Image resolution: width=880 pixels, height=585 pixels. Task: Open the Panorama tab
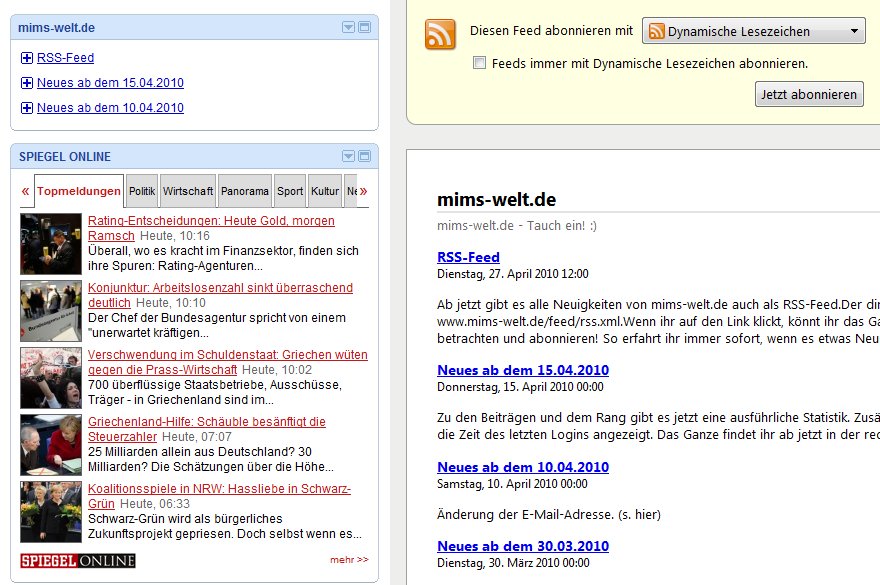point(245,191)
